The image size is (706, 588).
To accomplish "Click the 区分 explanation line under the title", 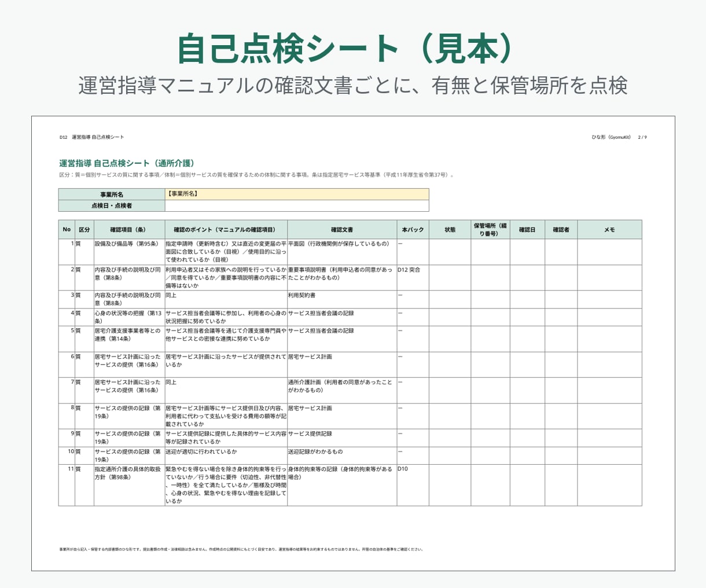I will [256, 175].
